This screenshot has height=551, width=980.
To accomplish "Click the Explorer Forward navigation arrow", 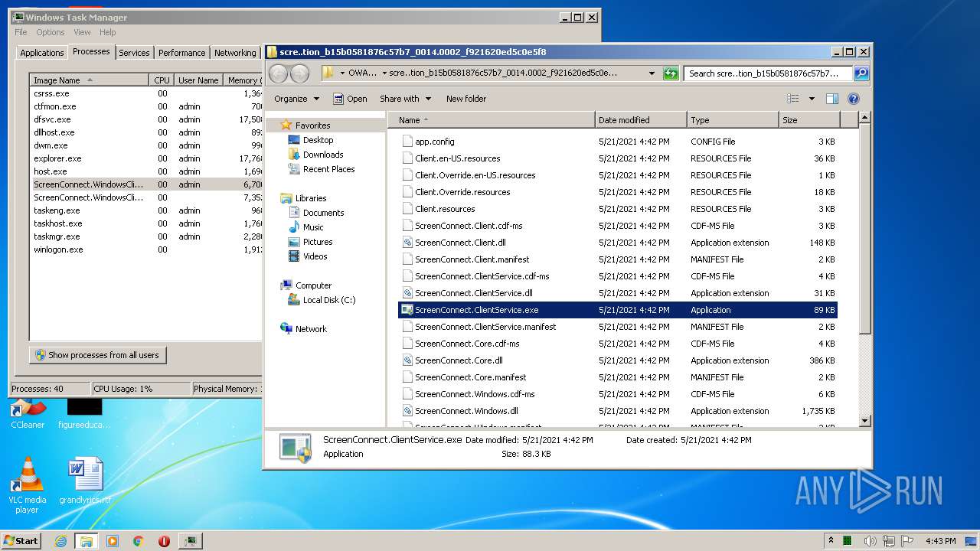I will coord(299,73).
